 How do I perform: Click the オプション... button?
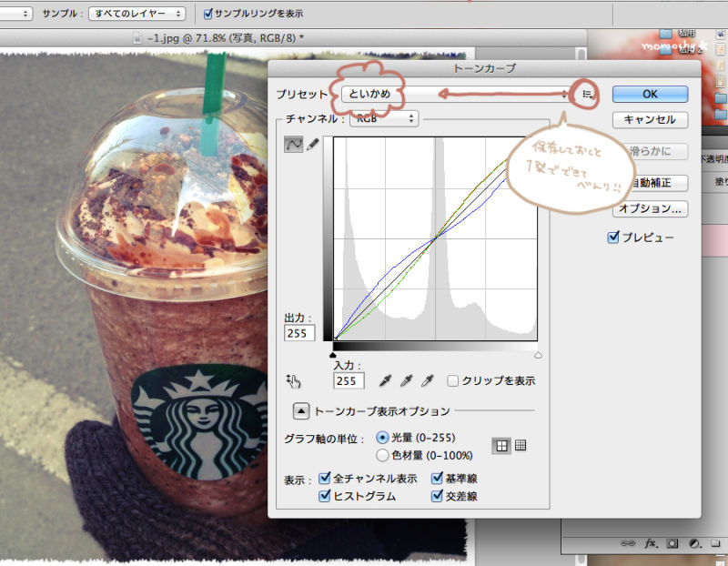pos(650,208)
